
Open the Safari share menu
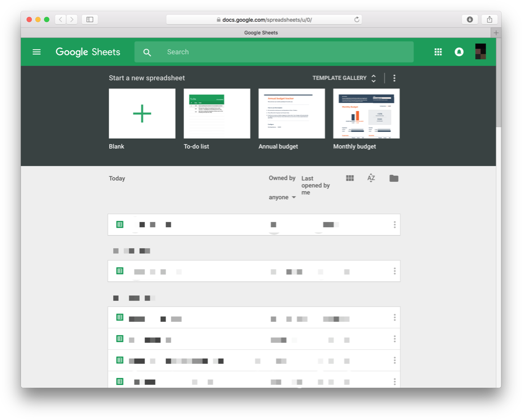point(490,20)
